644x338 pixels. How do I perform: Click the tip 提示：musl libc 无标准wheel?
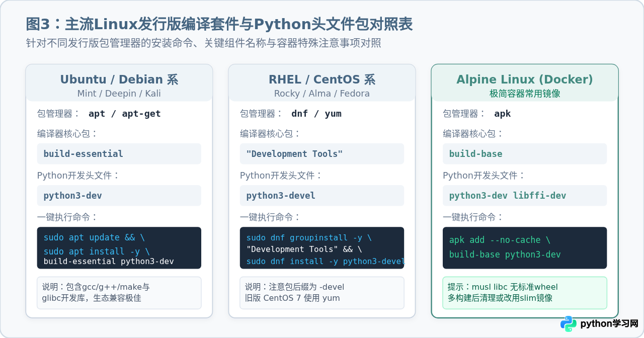coord(503,287)
